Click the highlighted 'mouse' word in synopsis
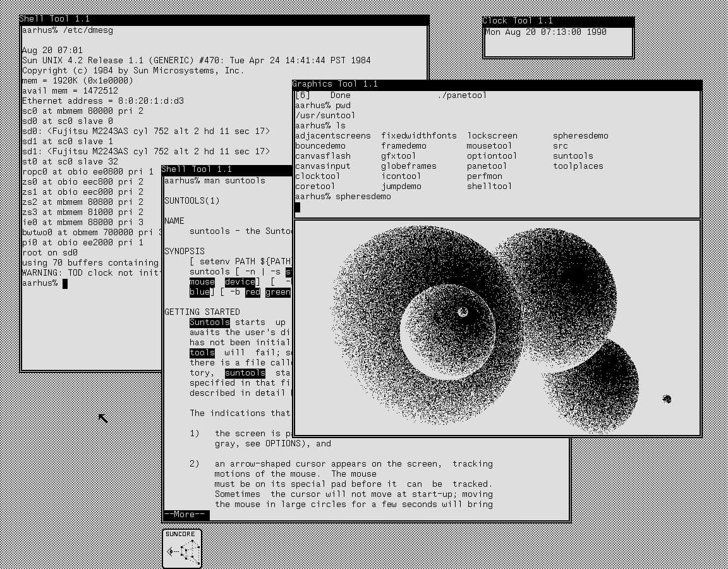The image size is (728, 569). tap(202, 283)
